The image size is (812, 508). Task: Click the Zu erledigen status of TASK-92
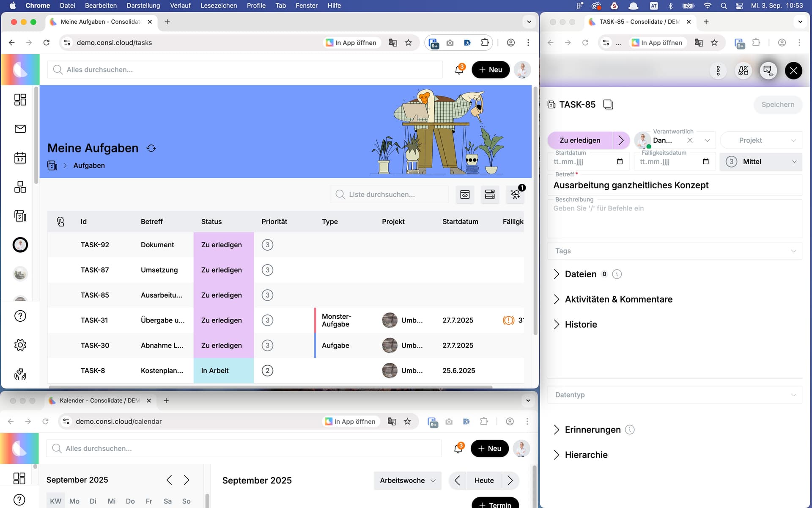[x=222, y=245]
